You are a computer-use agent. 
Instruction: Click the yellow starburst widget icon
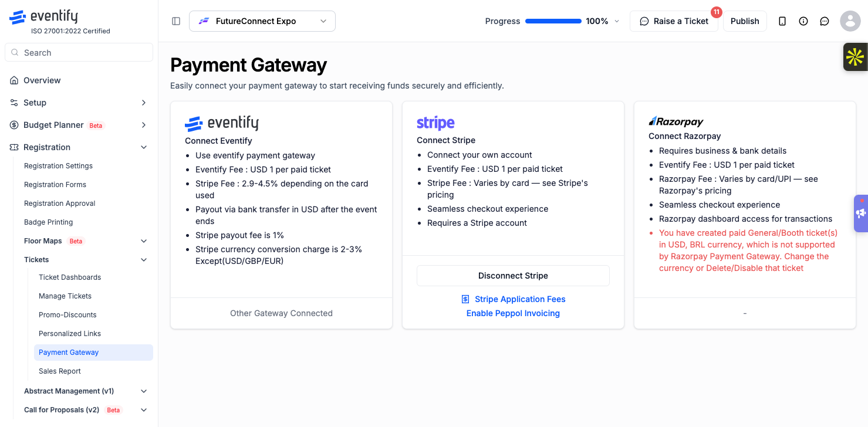pyautogui.click(x=855, y=57)
